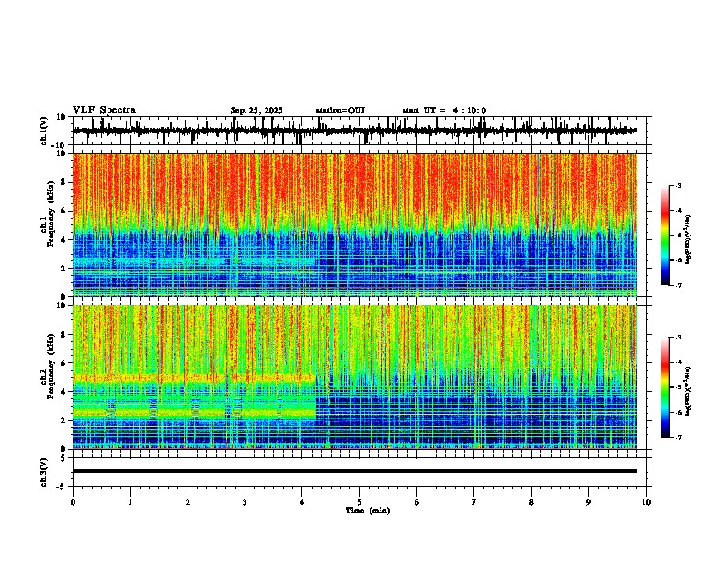728x563 pixels.
Task: Click inside the ch.1 spectrogram panel
Action: [x=355, y=224]
